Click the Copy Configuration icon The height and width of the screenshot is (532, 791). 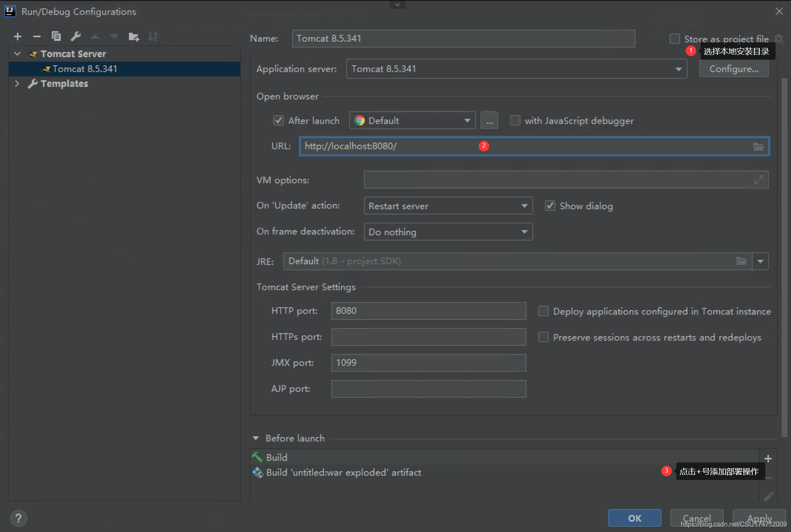(x=56, y=37)
